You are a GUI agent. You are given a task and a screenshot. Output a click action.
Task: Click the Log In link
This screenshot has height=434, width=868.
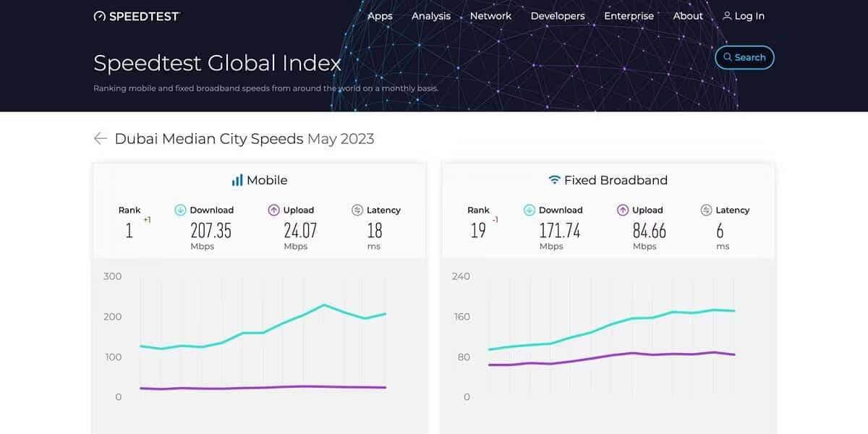(x=749, y=16)
